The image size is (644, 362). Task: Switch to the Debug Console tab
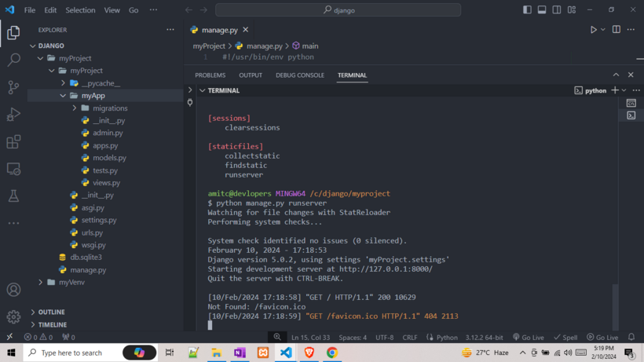(x=300, y=75)
